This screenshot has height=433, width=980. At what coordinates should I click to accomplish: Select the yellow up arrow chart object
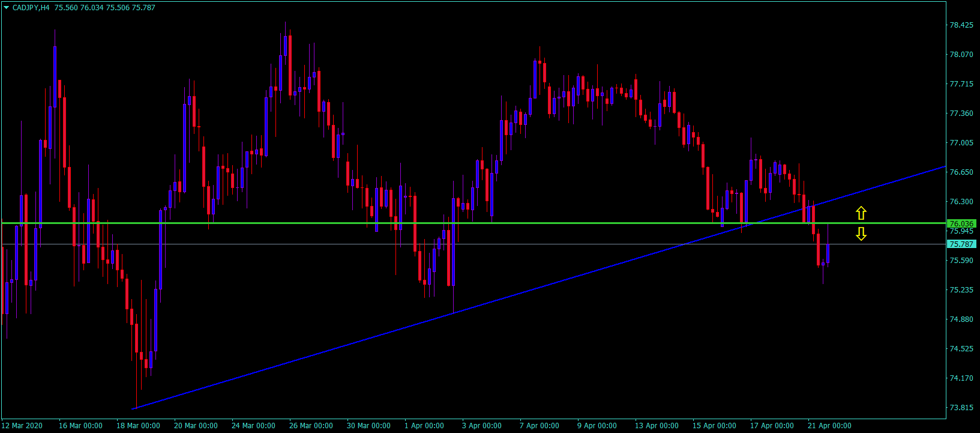[x=861, y=213]
